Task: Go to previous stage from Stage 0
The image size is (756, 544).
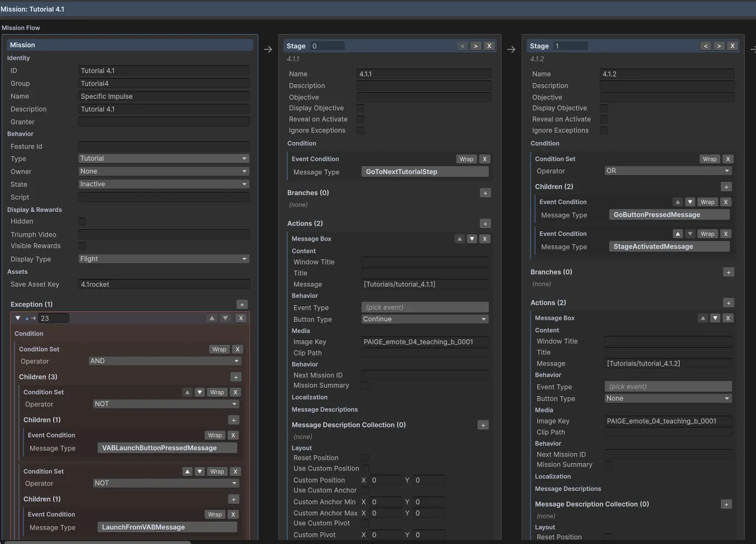Action: (463, 46)
